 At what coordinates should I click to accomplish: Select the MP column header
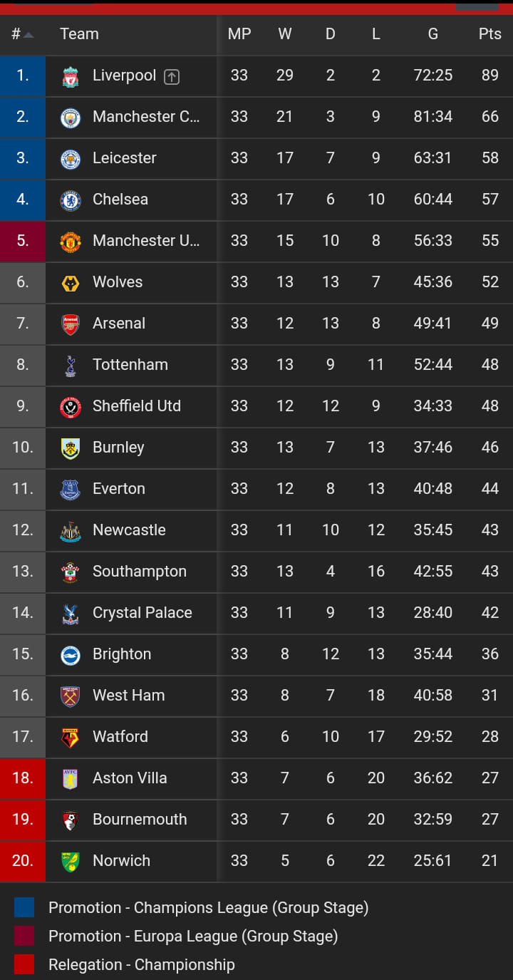click(x=239, y=33)
